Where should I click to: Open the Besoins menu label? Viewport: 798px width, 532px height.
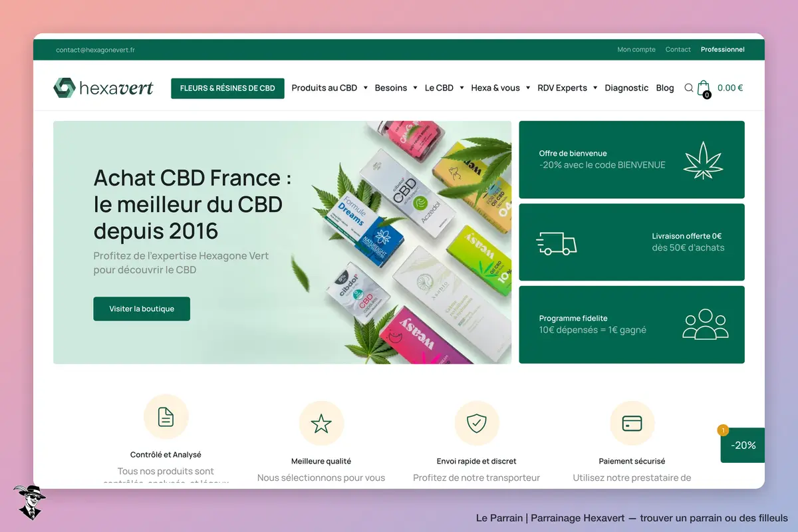(391, 88)
